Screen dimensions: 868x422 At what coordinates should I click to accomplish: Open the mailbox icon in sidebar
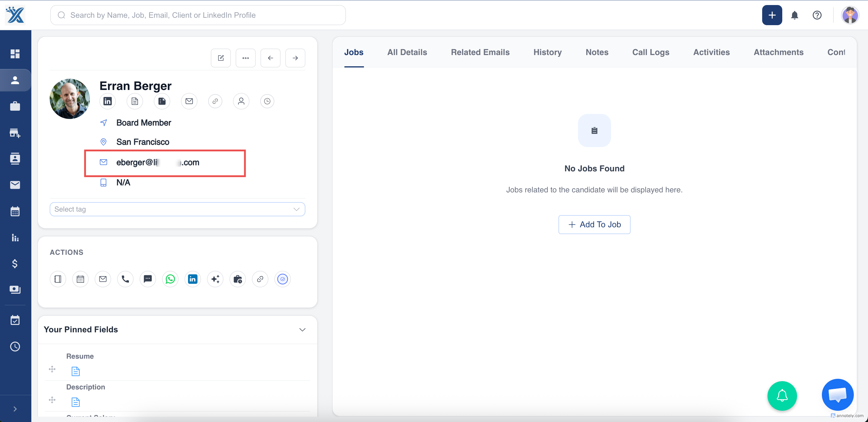coord(15,185)
